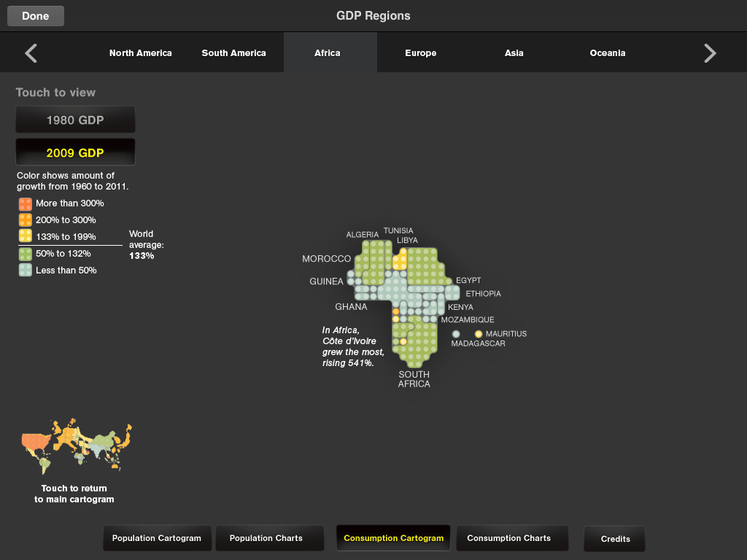The image size is (747, 560).
Task: Tap the right arrow in region bar
Action: (x=710, y=53)
